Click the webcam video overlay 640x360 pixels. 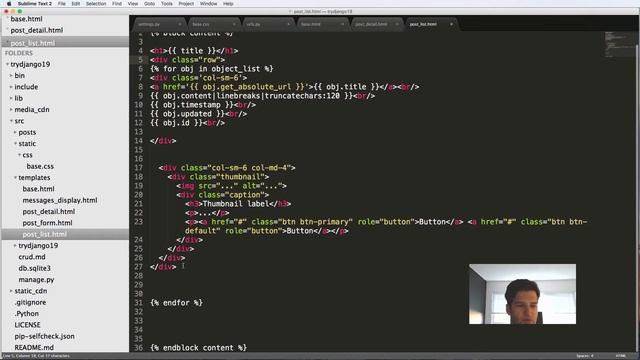tap(522, 294)
